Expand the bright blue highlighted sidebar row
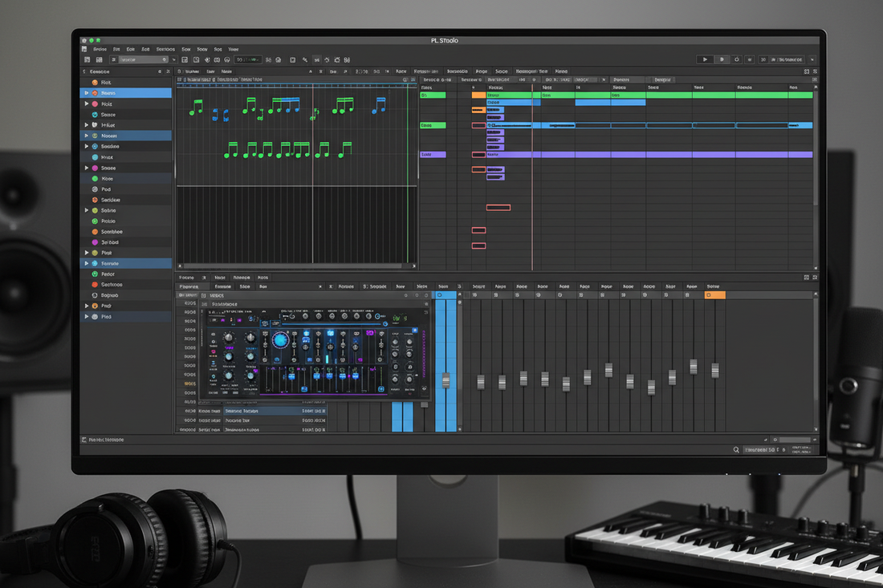The height and width of the screenshot is (588, 883). coord(87,93)
